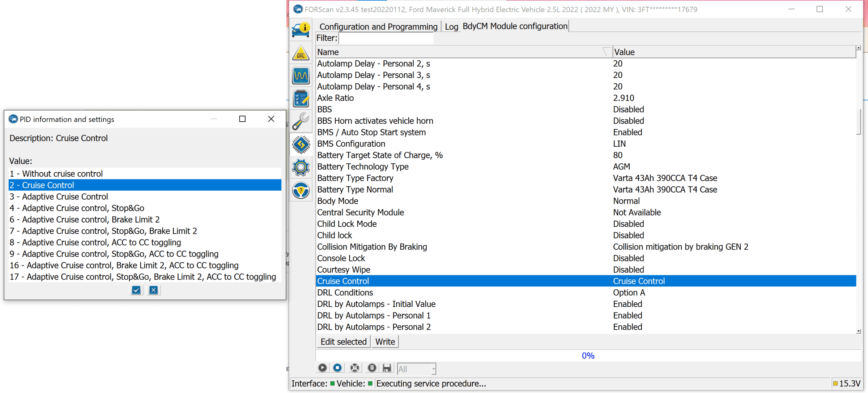Open the oscilloscope dashboard section
This screenshot has width=868, height=393.
click(301, 76)
